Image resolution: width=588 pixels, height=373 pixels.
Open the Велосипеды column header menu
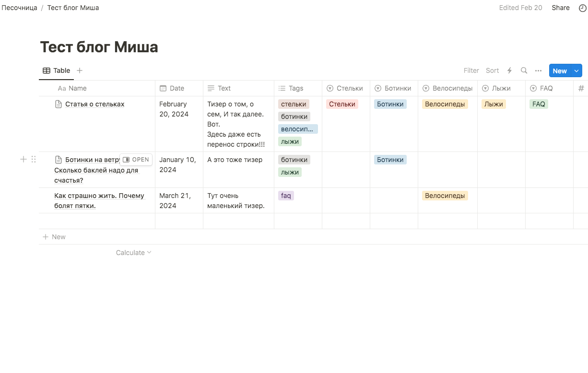pyautogui.click(x=447, y=88)
